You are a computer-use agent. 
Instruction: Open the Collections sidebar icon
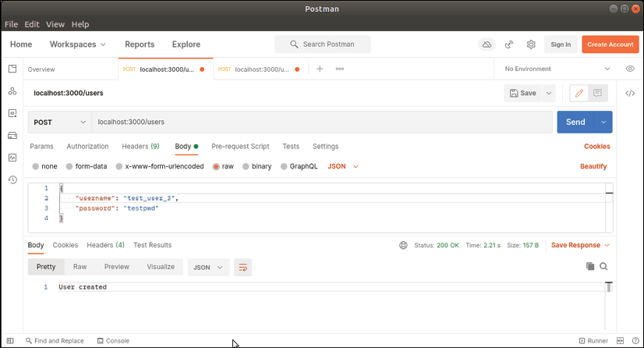pos(12,69)
